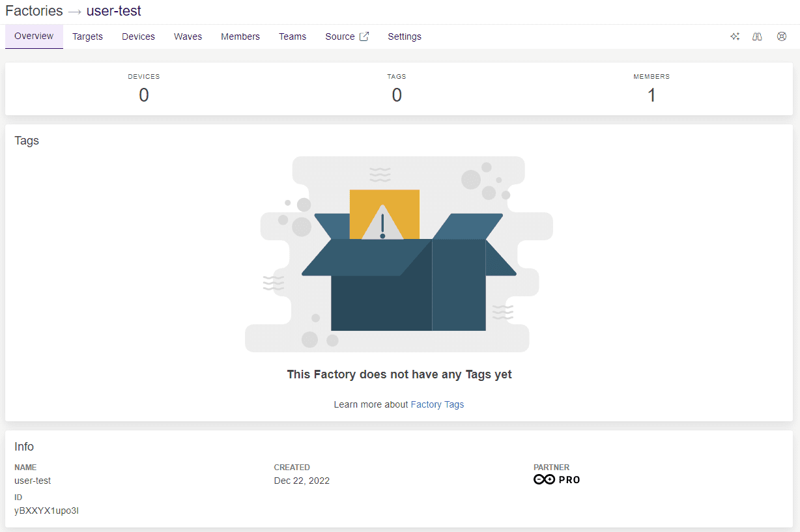Click the Arduino PRO partner logo
Image resolution: width=800 pixels, height=532 pixels.
tap(556, 480)
